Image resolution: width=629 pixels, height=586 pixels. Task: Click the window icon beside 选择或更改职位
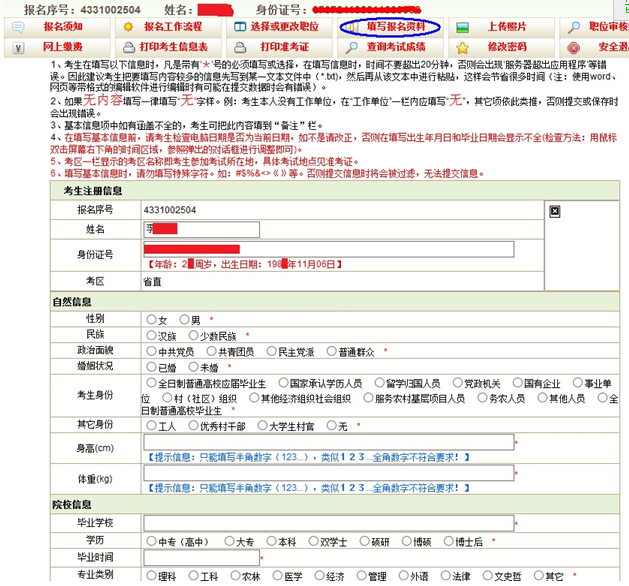tap(240, 27)
